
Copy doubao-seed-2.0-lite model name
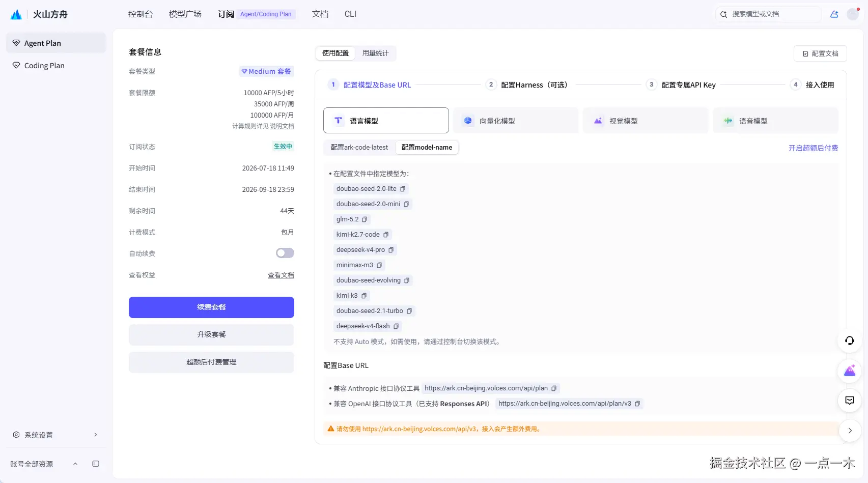pyautogui.click(x=403, y=189)
